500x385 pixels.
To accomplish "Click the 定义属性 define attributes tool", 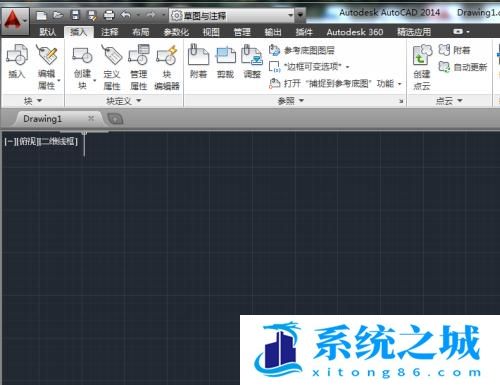I will tap(112, 68).
